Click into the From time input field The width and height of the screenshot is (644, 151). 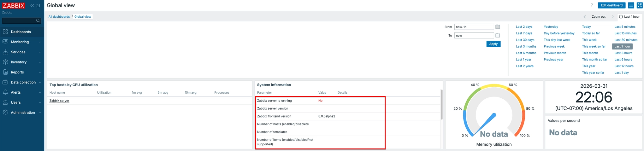(474, 27)
